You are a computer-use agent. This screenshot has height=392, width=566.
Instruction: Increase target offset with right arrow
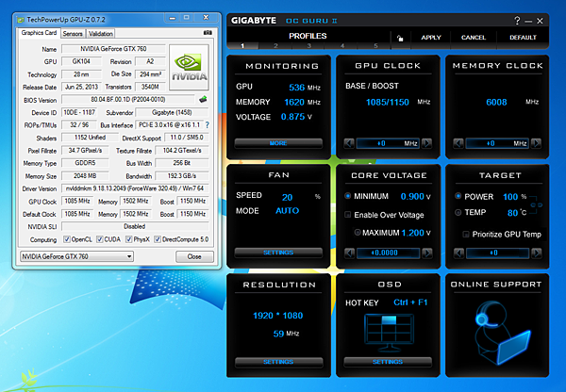pos(537,253)
